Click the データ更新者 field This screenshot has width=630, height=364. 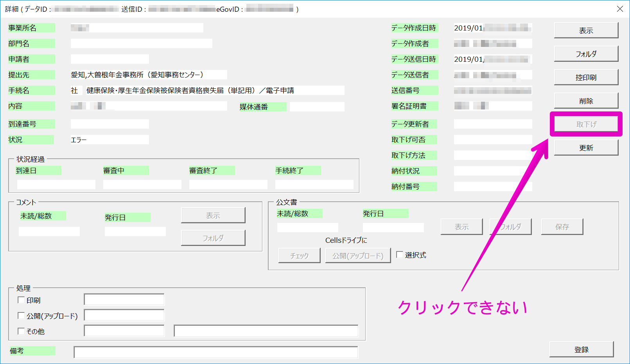(493, 124)
